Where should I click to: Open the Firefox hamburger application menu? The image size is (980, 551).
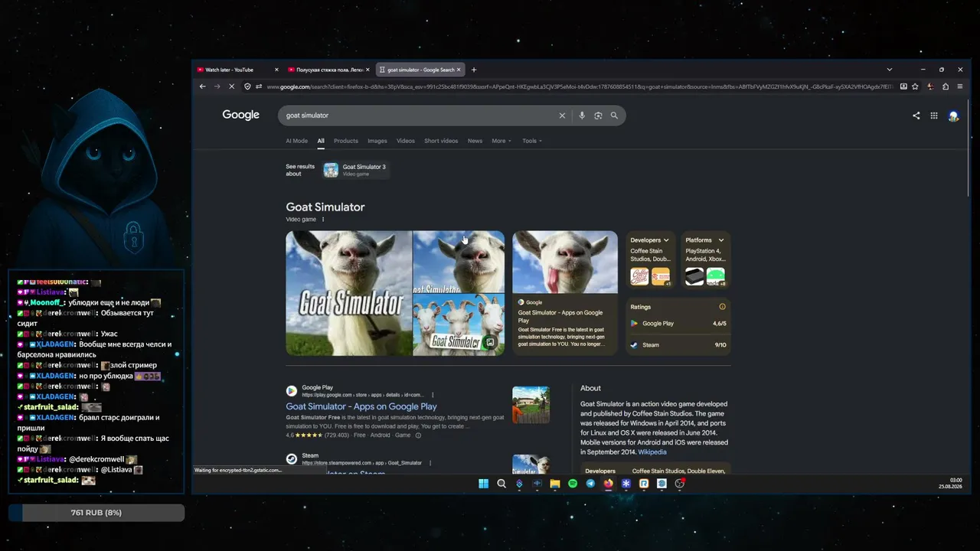[x=960, y=86]
